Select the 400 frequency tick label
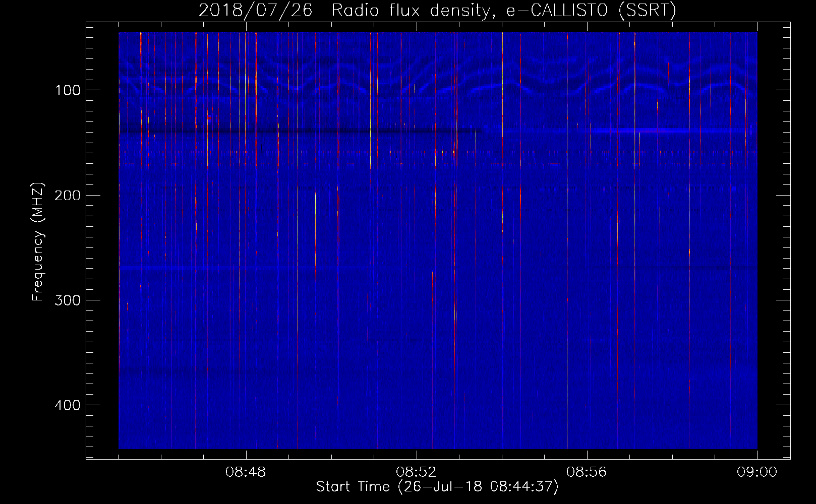816x504 pixels. click(68, 405)
